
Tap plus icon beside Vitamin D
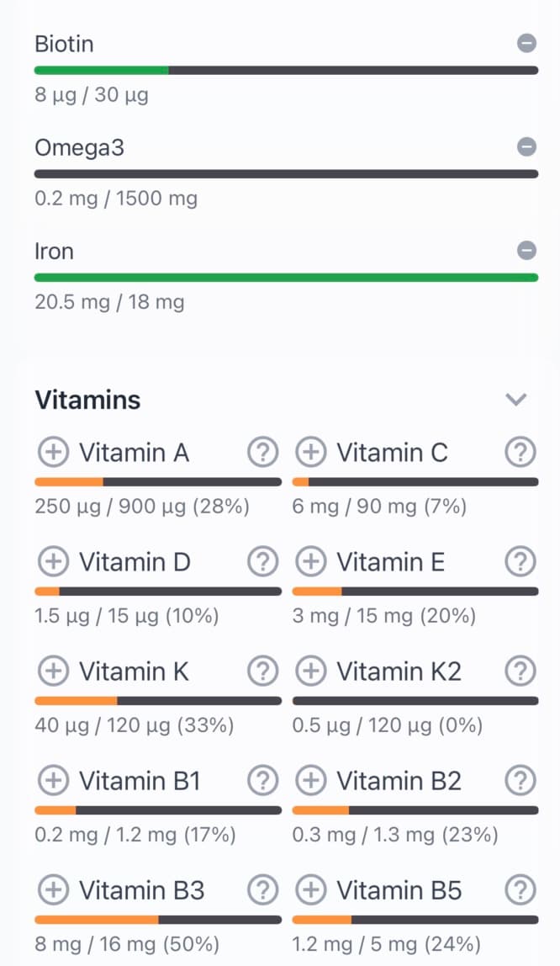tap(53, 561)
